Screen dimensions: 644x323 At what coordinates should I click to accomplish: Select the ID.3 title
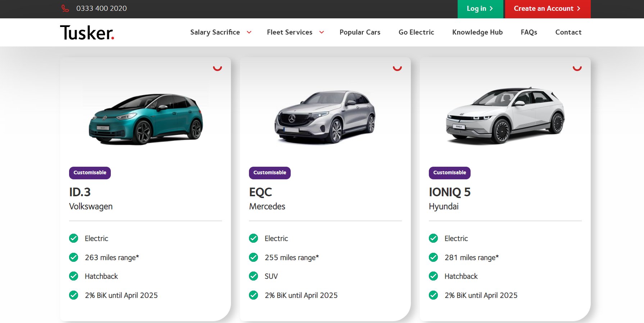pyautogui.click(x=80, y=192)
